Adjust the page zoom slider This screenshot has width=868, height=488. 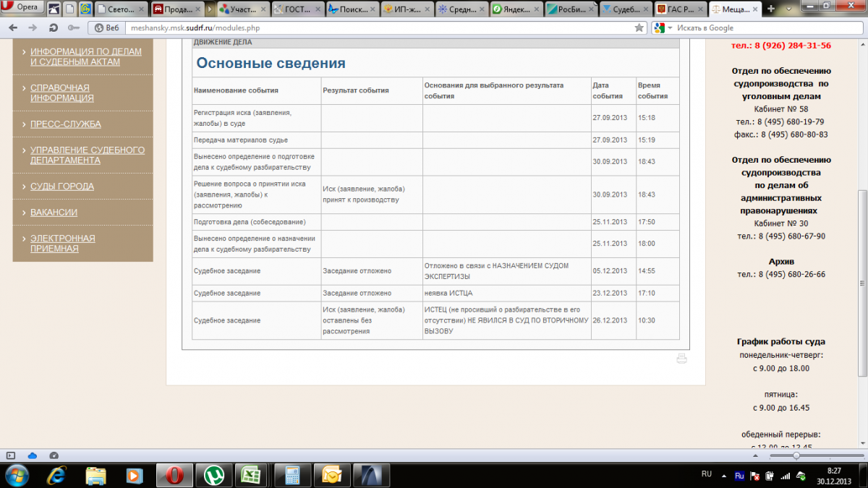point(796,455)
